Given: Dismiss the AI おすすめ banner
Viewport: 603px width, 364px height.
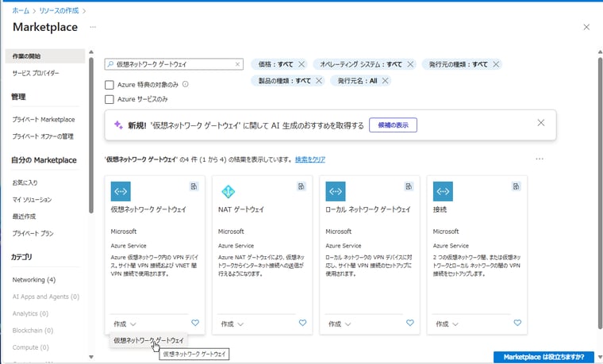Looking at the screenshot, I should coord(540,123).
